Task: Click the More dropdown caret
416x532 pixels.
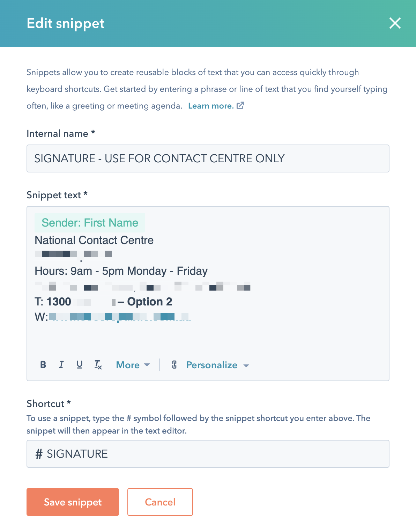Action: (x=147, y=365)
